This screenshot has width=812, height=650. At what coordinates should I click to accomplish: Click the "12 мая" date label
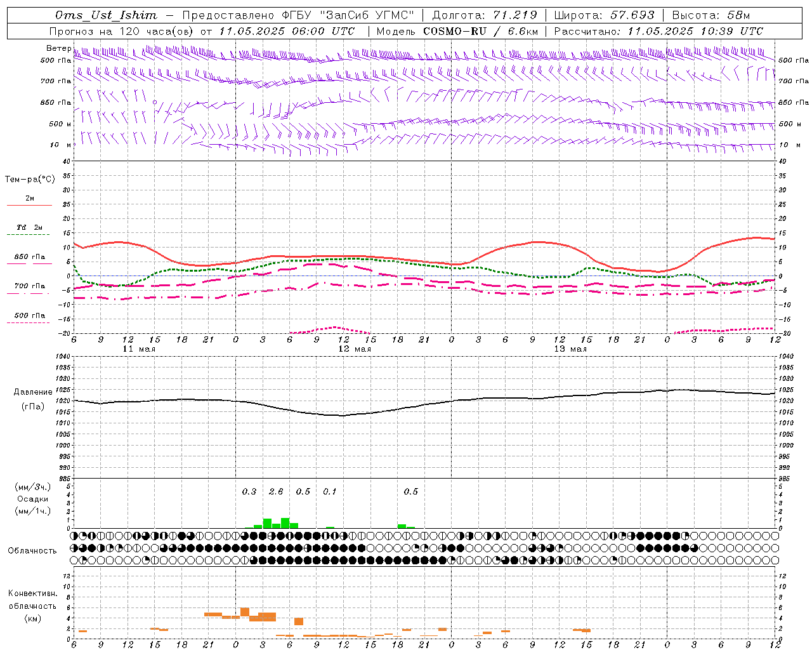click(355, 348)
